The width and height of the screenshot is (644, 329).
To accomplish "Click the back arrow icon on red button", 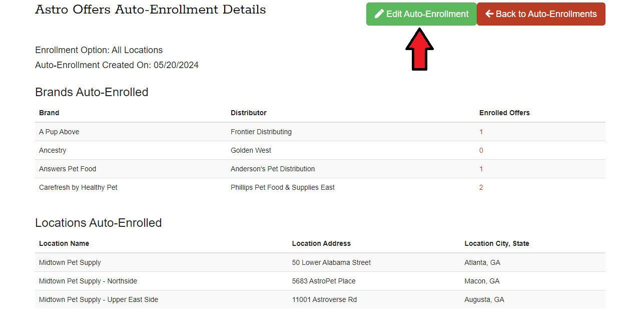I will 489,14.
